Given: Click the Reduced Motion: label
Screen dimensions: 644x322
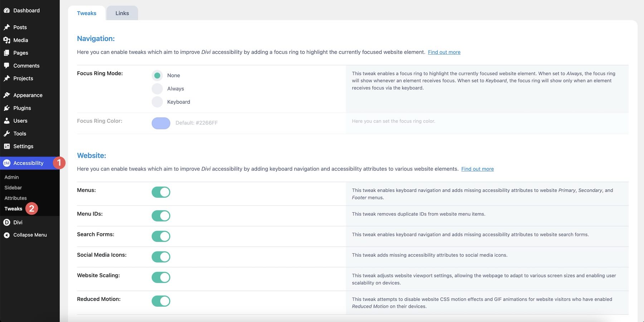Looking at the screenshot, I should click(99, 299).
